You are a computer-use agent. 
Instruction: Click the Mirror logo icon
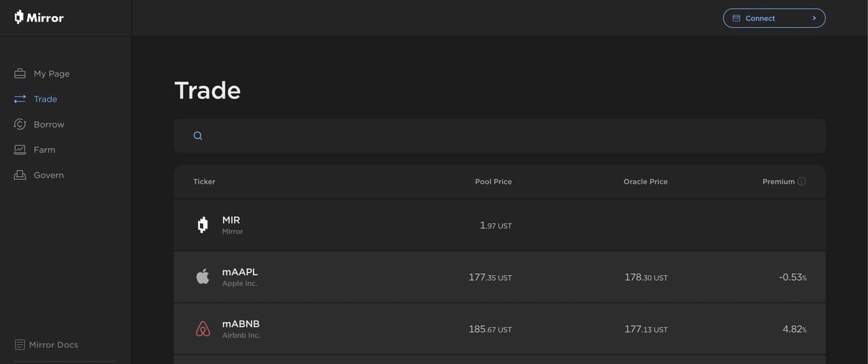[19, 18]
